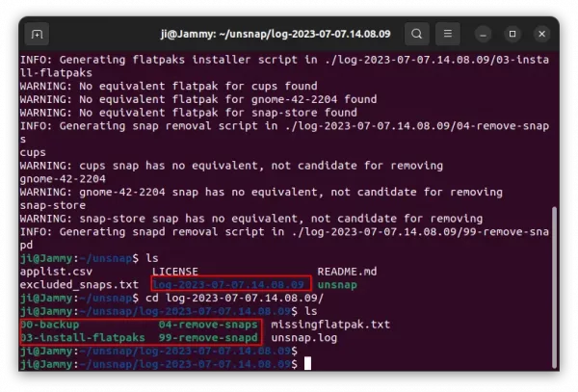The height and width of the screenshot is (392, 578).
Task: Click the terminal cursor at the last prompt
Action: coord(308,364)
